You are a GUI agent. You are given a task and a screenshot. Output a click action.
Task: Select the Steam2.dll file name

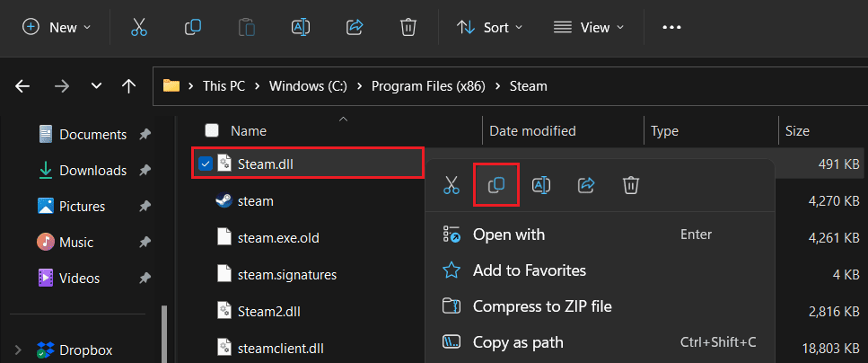point(268,312)
